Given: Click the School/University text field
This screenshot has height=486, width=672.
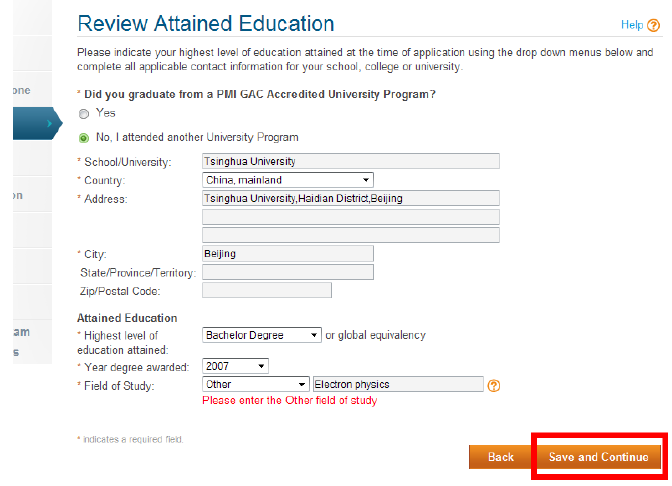Looking at the screenshot, I should 350,161.
